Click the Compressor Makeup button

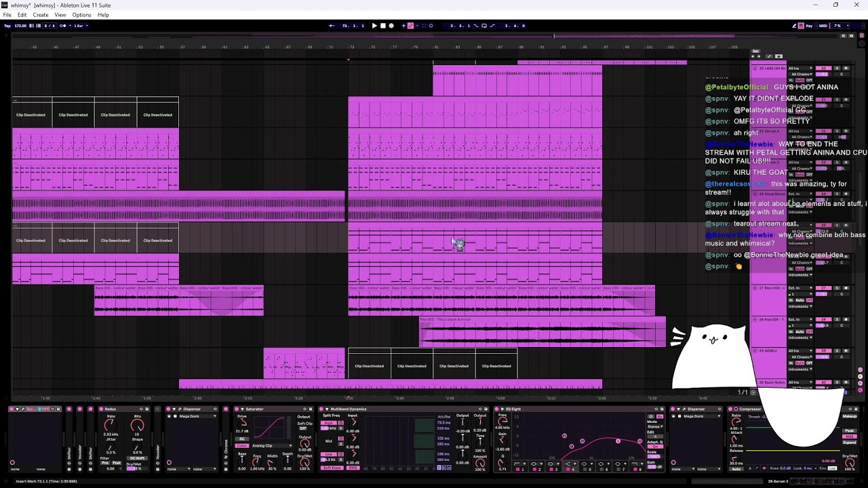coord(849,416)
